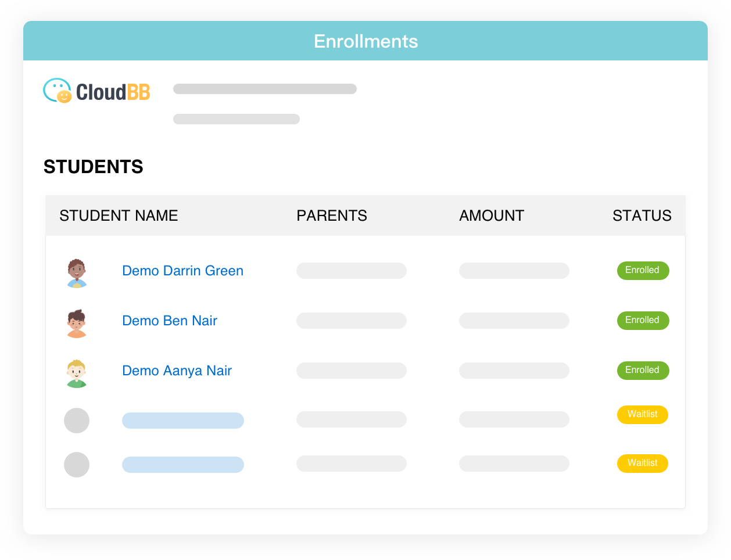The width and height of the screenshot is (731, 560).
Task: Select Demo Ben Nair's avatar picture
Action: (x=77, y=324)
